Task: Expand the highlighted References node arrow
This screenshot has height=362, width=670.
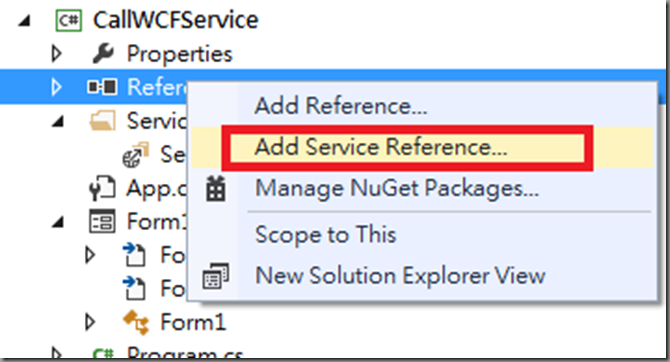Action: click(x=56, y=87)
